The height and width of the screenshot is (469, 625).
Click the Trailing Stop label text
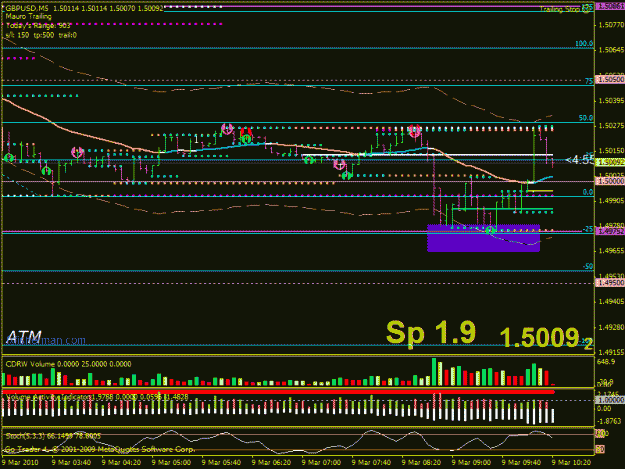coord(560,9)
